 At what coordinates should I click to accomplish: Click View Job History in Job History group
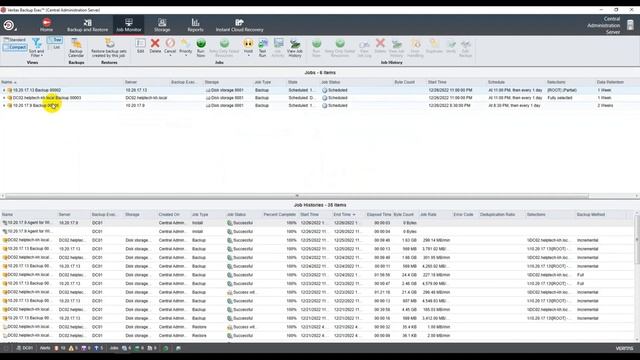396,48
